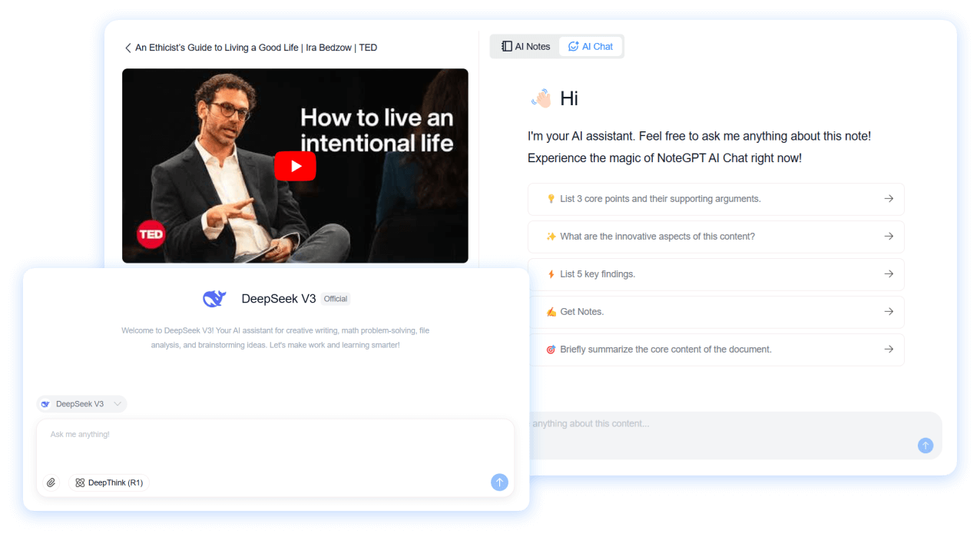Switch to the AI Chat tab
The width and height of the screenshot is (980, 537).
(x=590, y=46)
